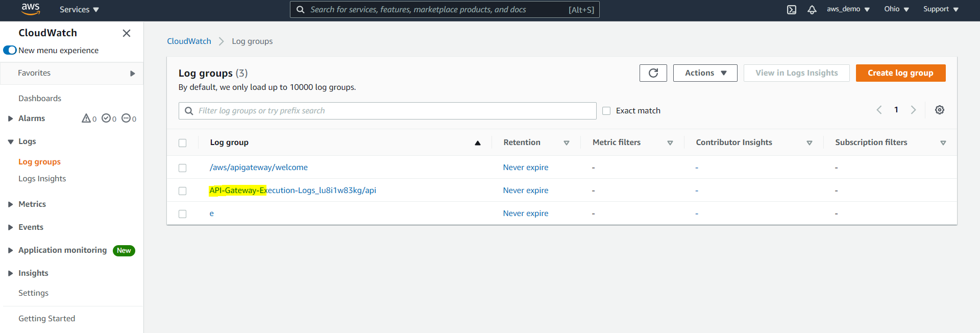980x333 pixels.
Task: Toggle New menu experience switch
Action: click(x=10, y=50)
